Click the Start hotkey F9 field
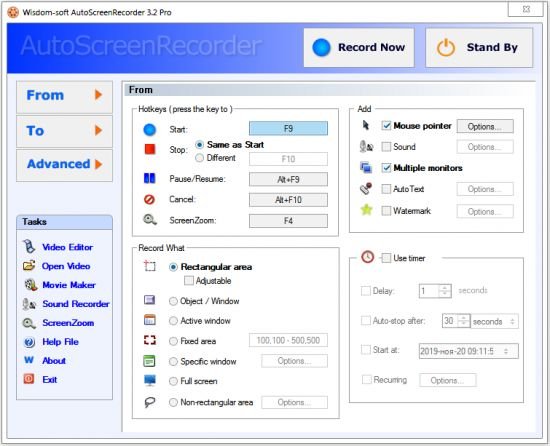550x446 pixels. [288, 128]
